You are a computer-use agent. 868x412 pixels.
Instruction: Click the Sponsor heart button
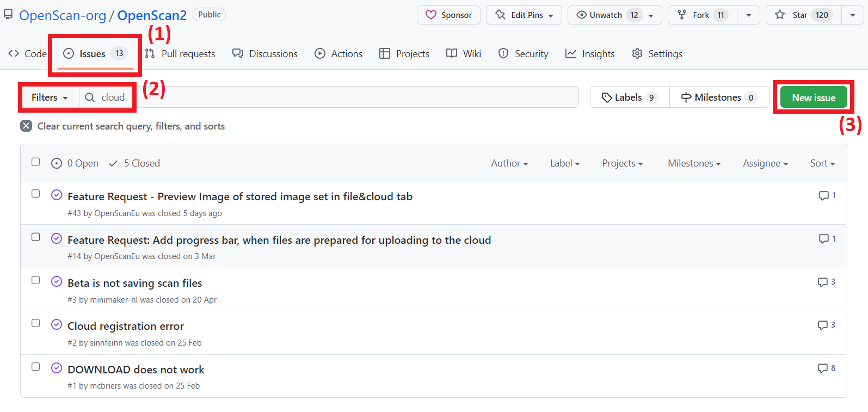[448, 15]
